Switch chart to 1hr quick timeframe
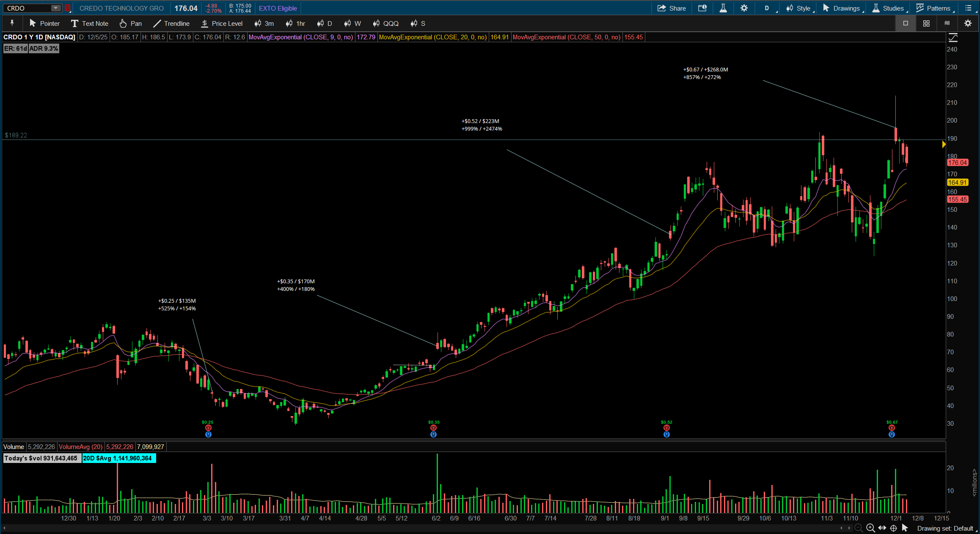The height and width of the screenshot is (534, 980). [x=295, y=24]
